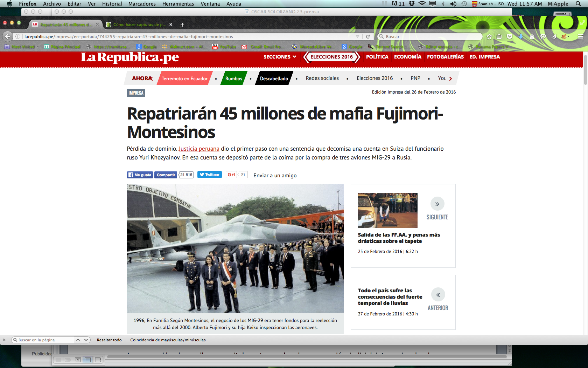
Task: Click the back arrow navigation button
Action: pyautogui.click(x=8, y=36)
